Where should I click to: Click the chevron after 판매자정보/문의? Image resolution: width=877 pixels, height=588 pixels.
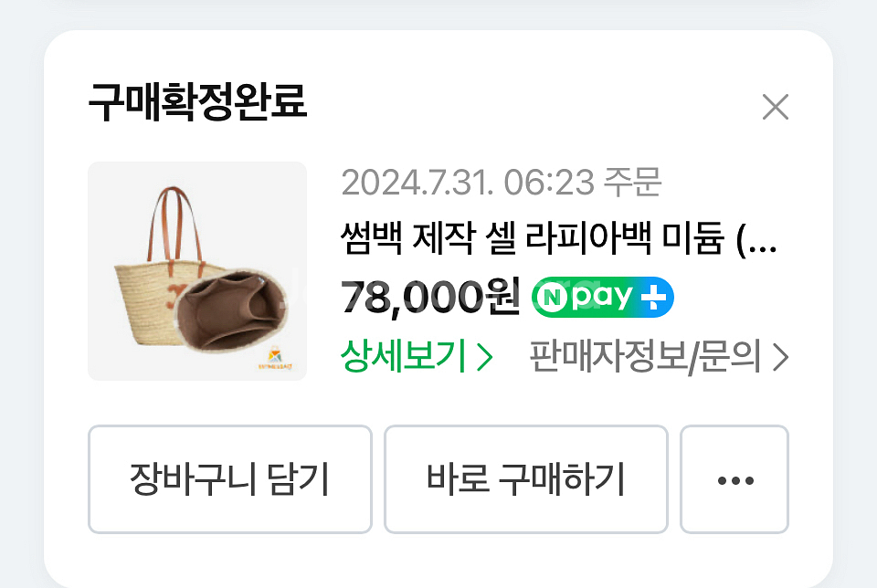click(x=780, y=357)
